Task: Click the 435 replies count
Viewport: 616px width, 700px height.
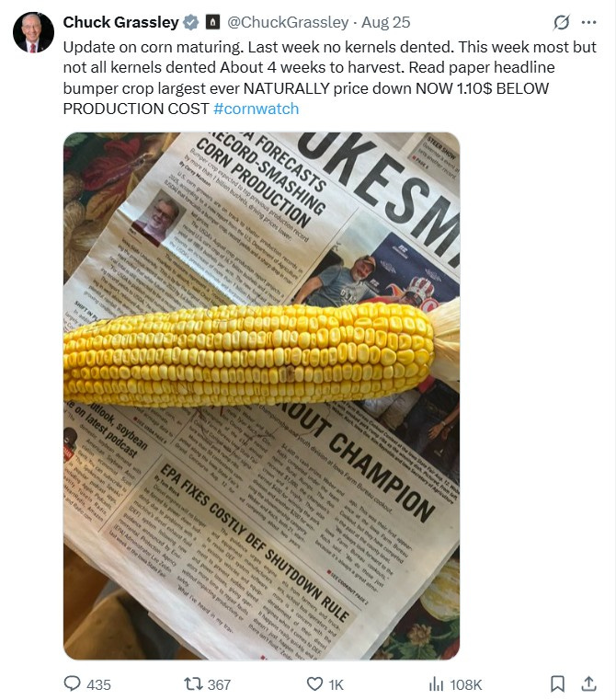Action: (x=98, y=684)
